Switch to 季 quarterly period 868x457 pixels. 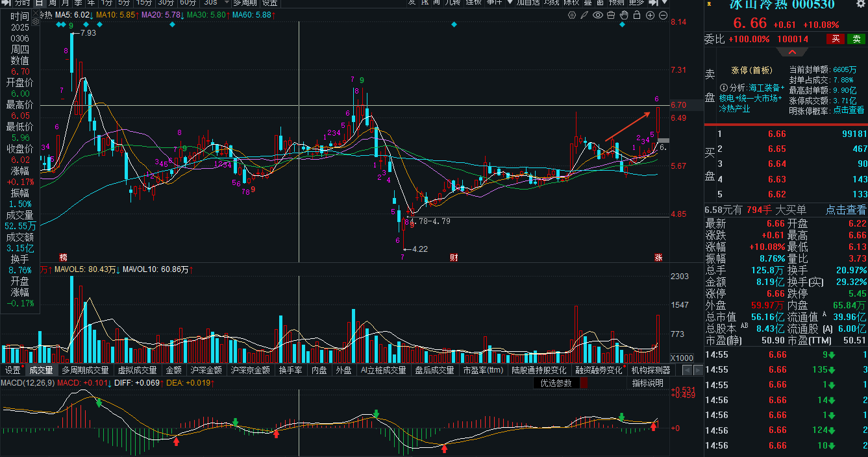click(x=78, y=3)
